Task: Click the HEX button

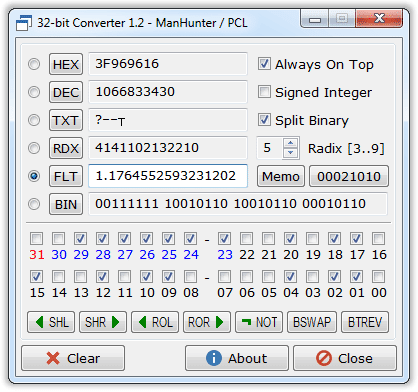Action: tap(66, 64)
